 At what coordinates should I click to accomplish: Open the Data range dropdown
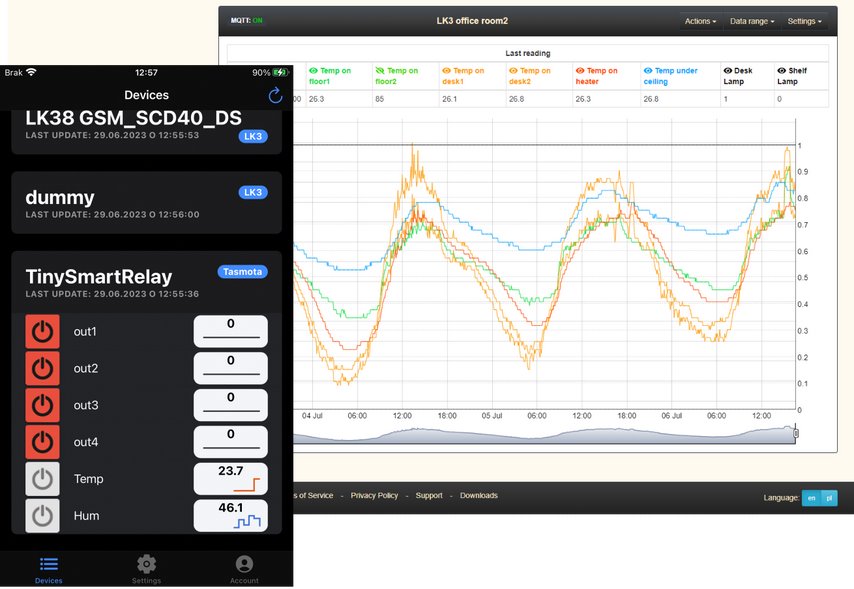point(751,21)
